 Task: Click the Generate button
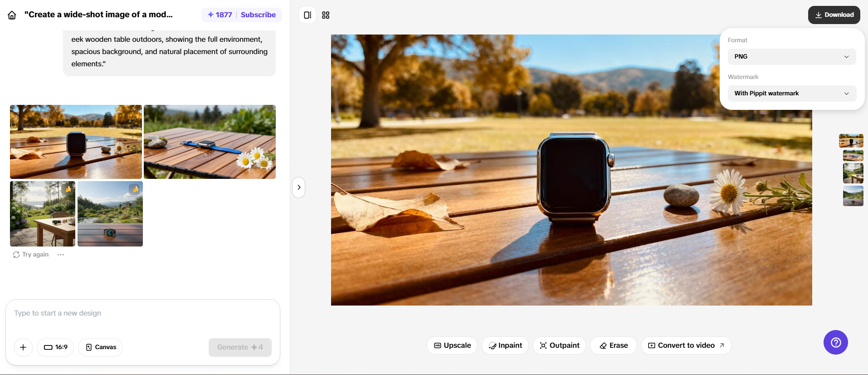(240, 347)
